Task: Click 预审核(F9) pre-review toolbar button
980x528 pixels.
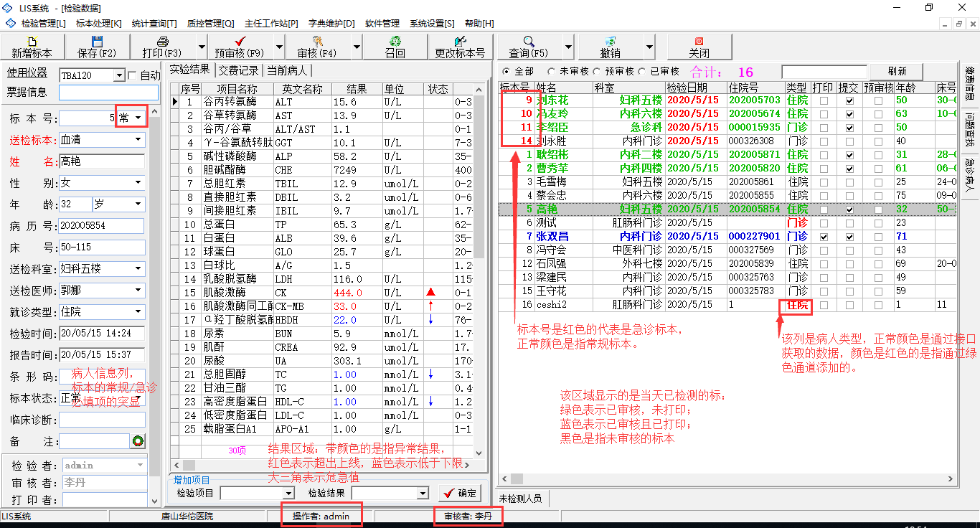Action: tap(240, 47)
